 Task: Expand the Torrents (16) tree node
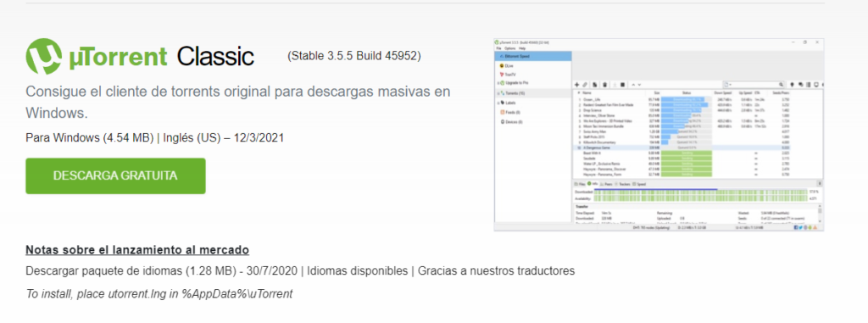[x=498, y=93]
